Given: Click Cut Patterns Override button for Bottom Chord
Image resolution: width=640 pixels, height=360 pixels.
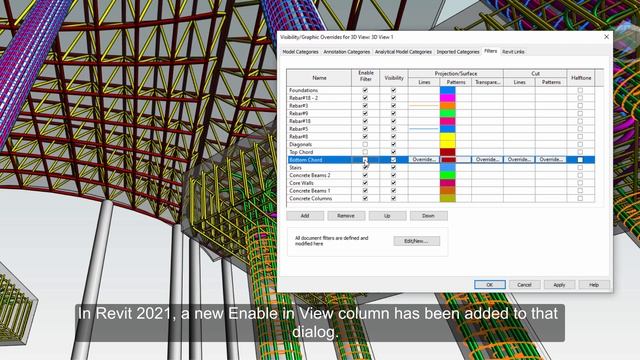Looking at the screenshot, I should [551, 160].
